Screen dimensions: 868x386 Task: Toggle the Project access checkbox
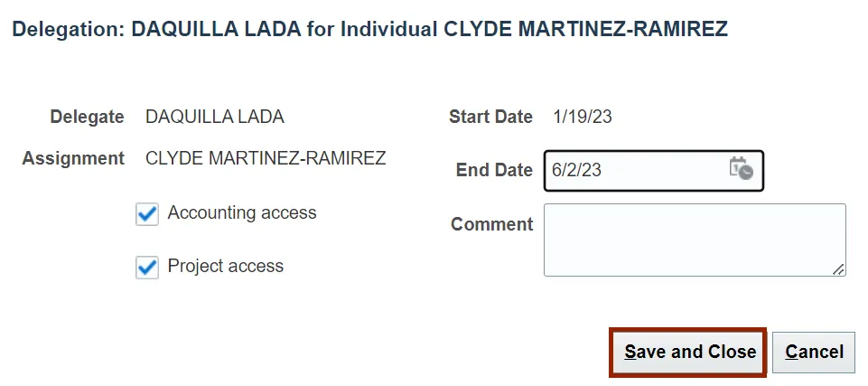[147, 268]
